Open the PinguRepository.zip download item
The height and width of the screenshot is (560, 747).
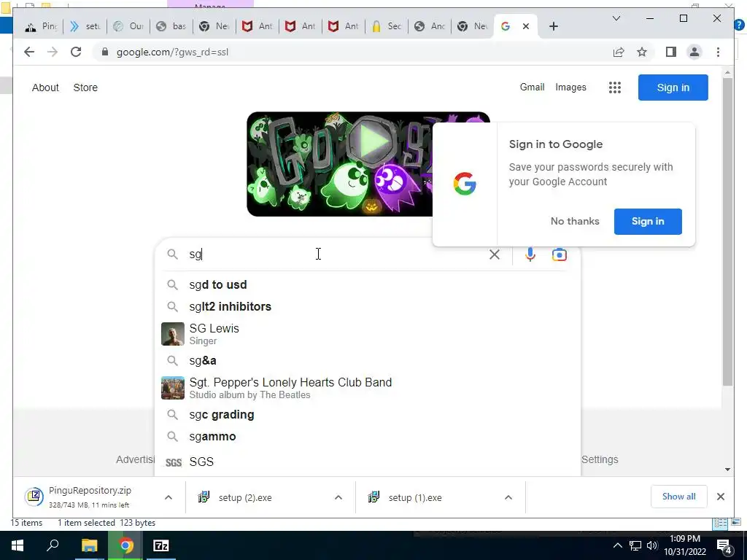coord(90,497)
